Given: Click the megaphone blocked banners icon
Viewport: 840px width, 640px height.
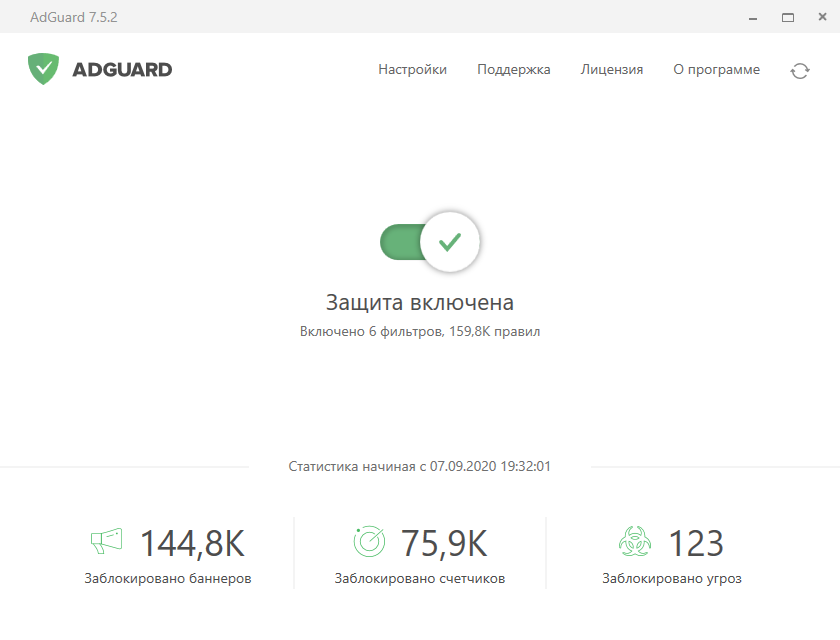Looking at the screenshot, I should click(x=106, y=541).
